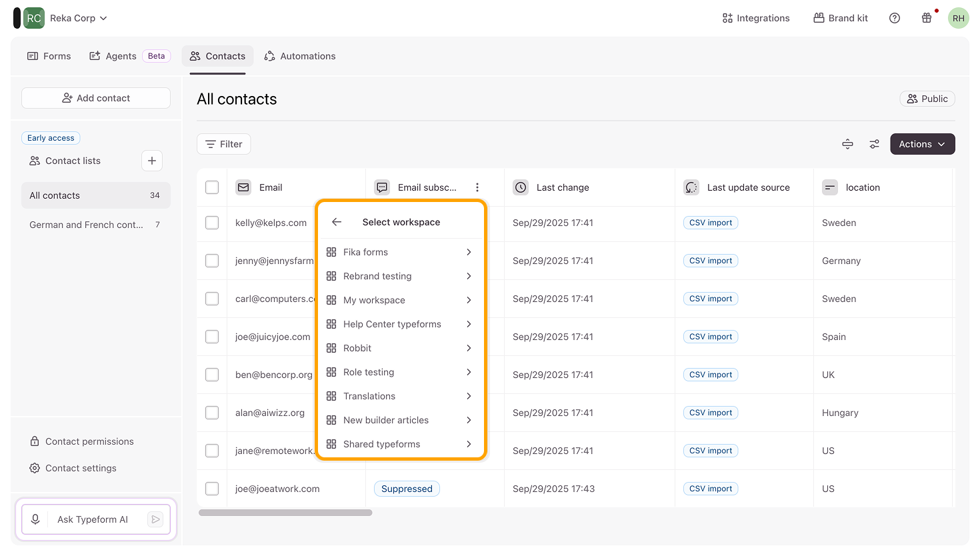This screenshot has height=556, width=980.
Task: Click the Email subscription column speech icon
Action: (x=382, y=187)
